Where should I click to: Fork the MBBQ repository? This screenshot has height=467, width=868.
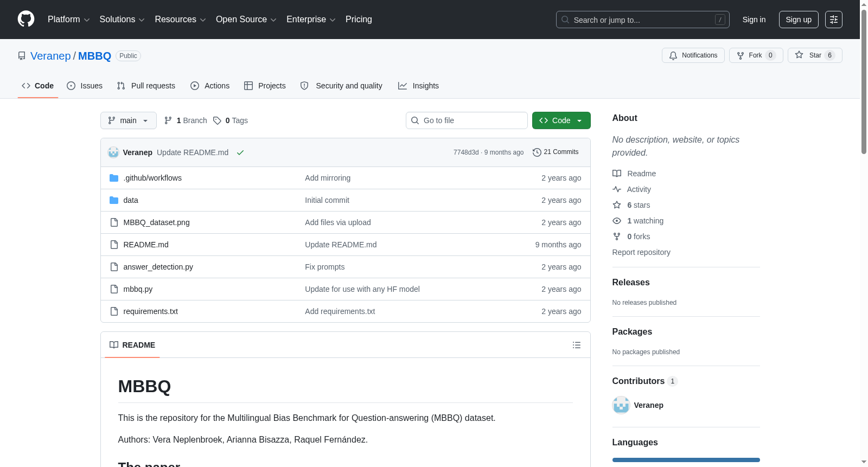pyautogui.click(x=756, y=55)
